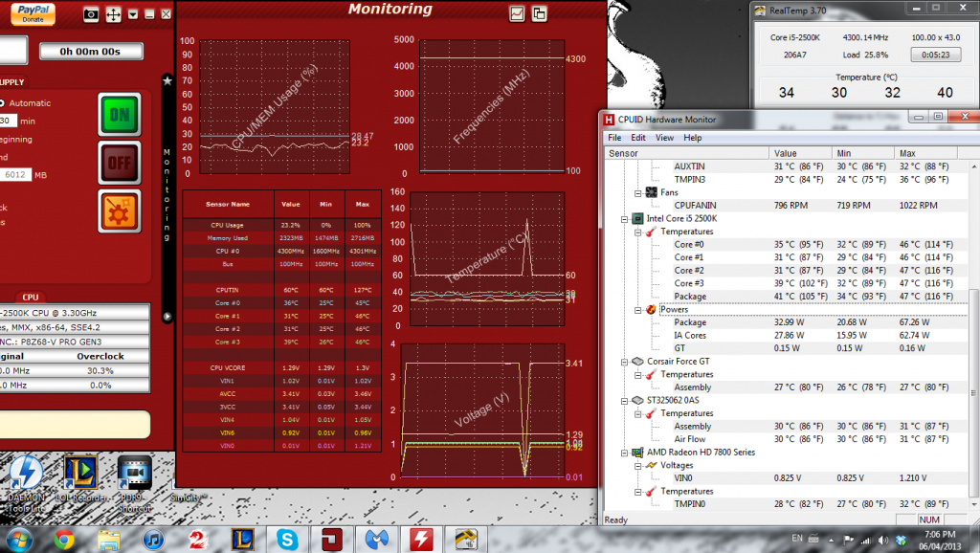Screen dimensions: 980x553
Task: Collapse the Monitoring panel with the round arrow
Action: 167,316
